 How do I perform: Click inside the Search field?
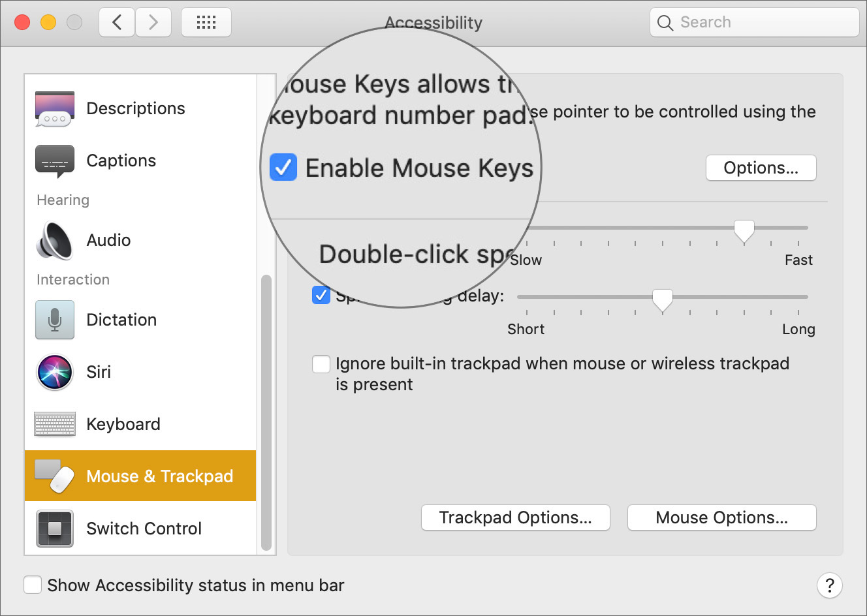754,22
